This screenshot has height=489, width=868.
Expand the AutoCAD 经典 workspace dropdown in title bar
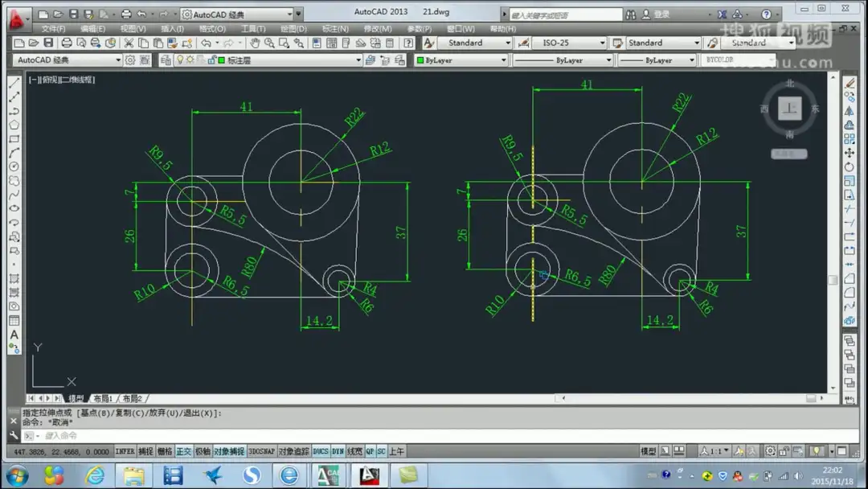pyautogui.click(x=289, y=14)
